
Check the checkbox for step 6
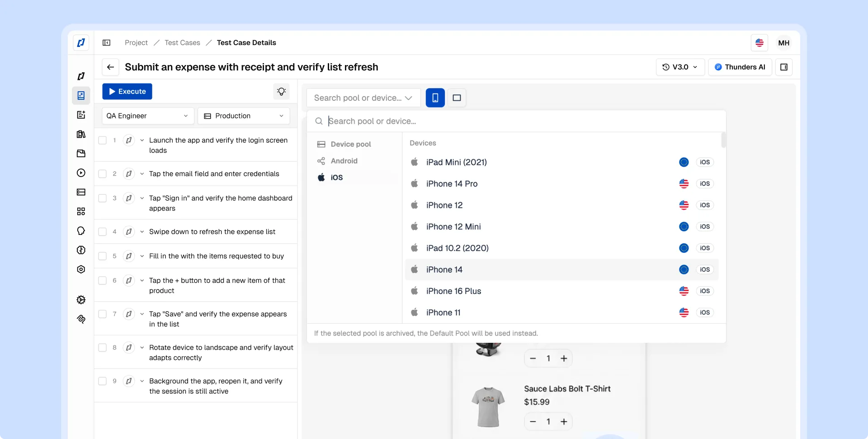[103, 280]
